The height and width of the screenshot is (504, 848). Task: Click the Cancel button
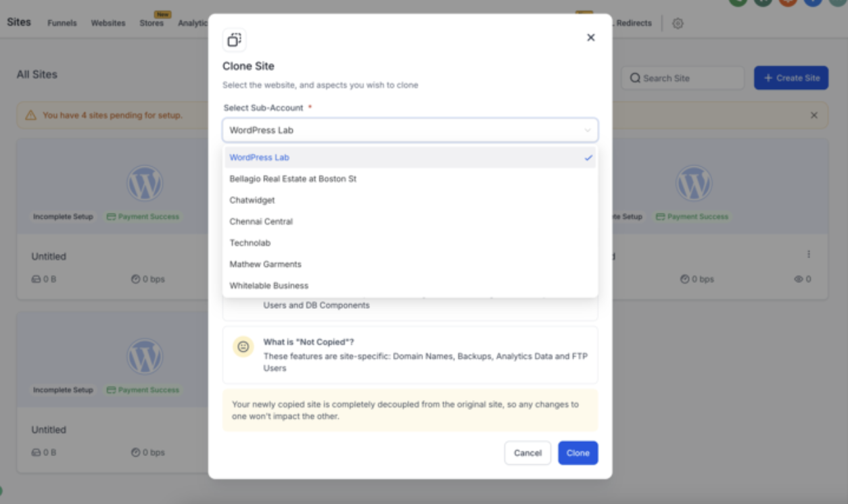click(527, 453)
